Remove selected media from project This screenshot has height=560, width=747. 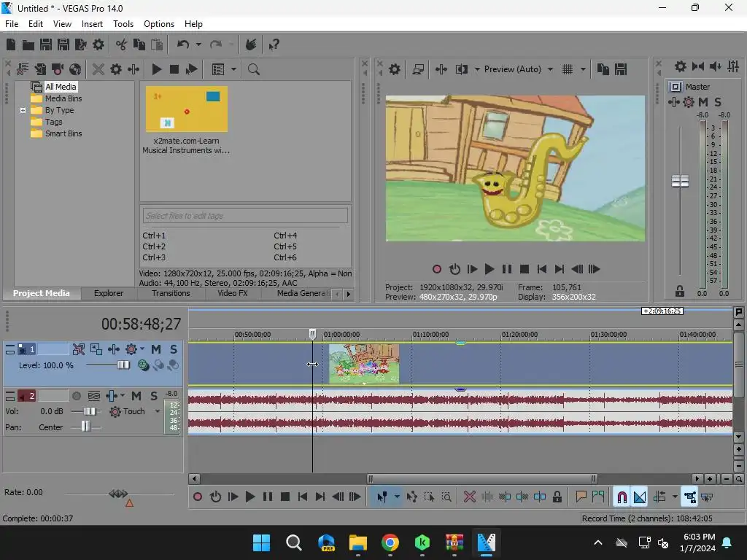pyautogui.click(x=98, y=69)
